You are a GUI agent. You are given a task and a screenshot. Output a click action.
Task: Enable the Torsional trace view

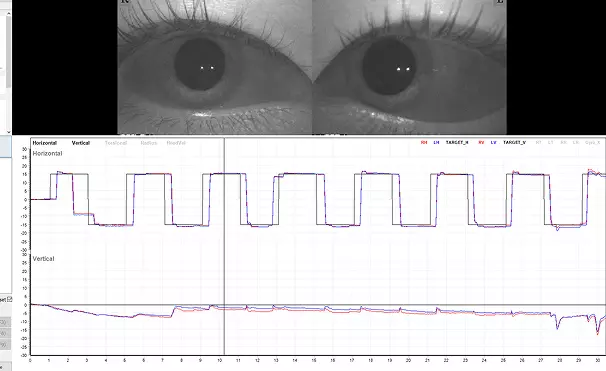[116, 143]
